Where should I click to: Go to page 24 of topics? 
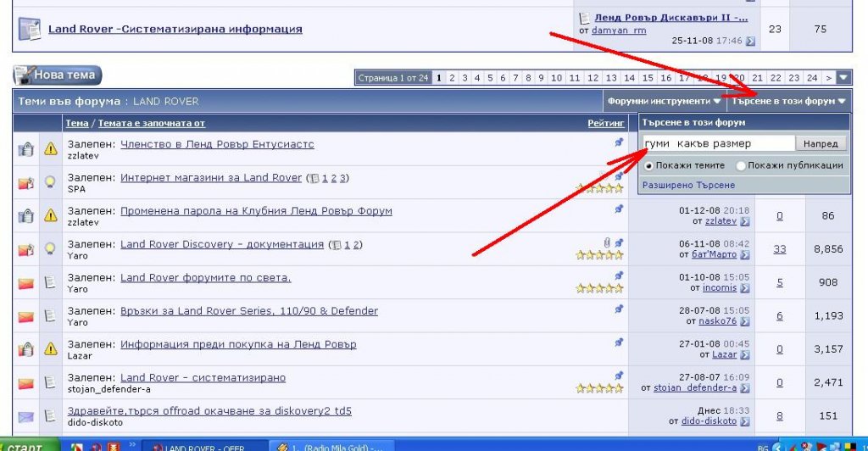pyautogui.click(x=812, y=78)
